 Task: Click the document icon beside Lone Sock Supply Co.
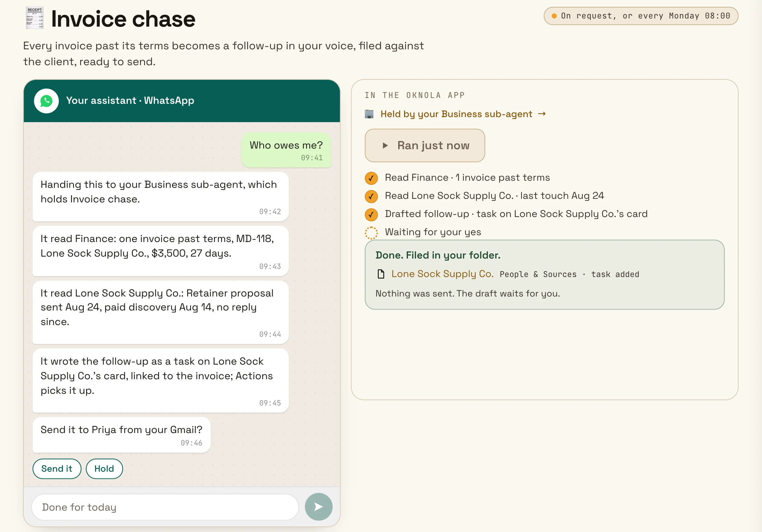point(381,274)
